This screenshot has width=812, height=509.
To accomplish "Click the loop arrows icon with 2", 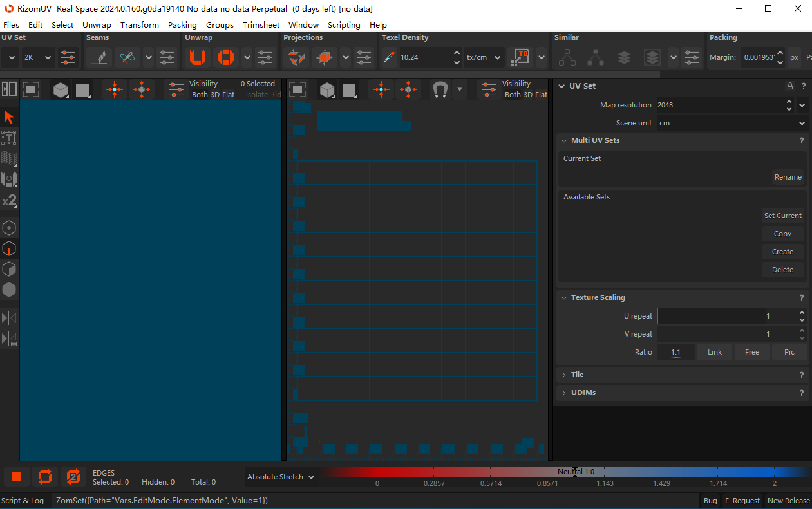I will pos(73,477).
